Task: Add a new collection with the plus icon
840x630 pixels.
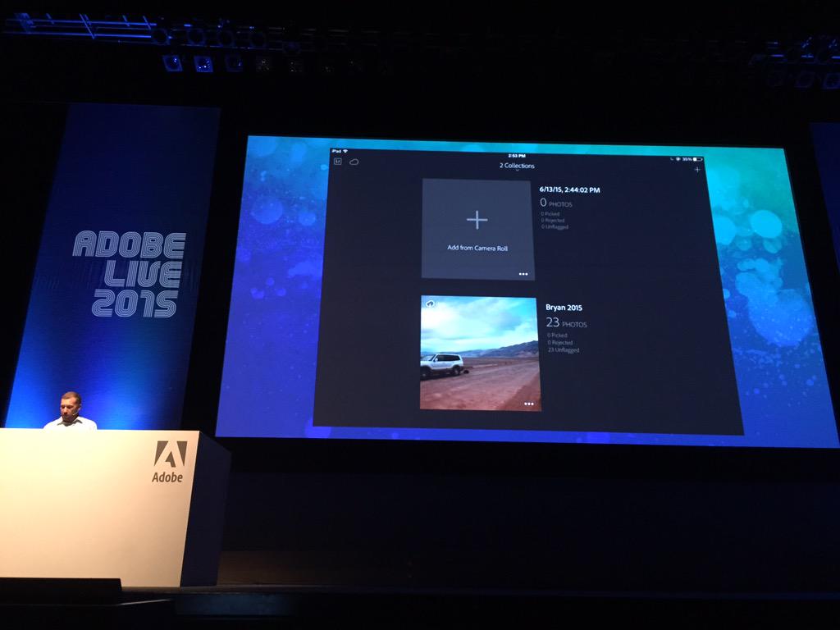Action: point(697,170)
